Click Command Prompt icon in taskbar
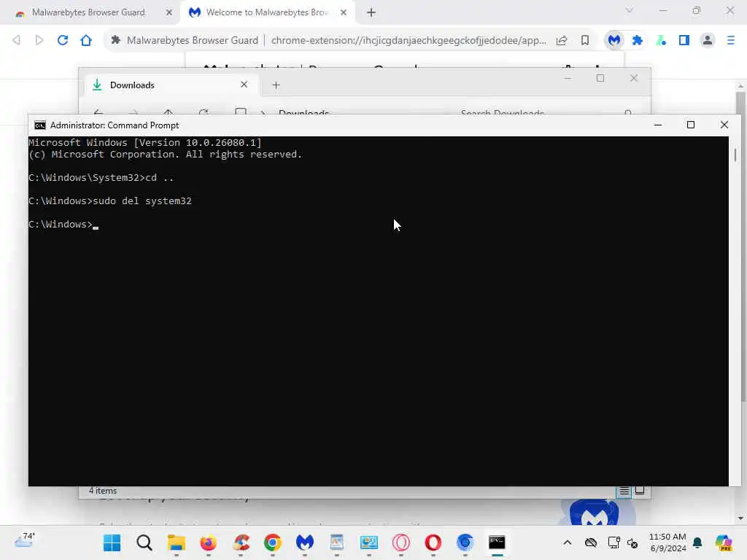Screen dimensions: 747x560 (497, 542)
